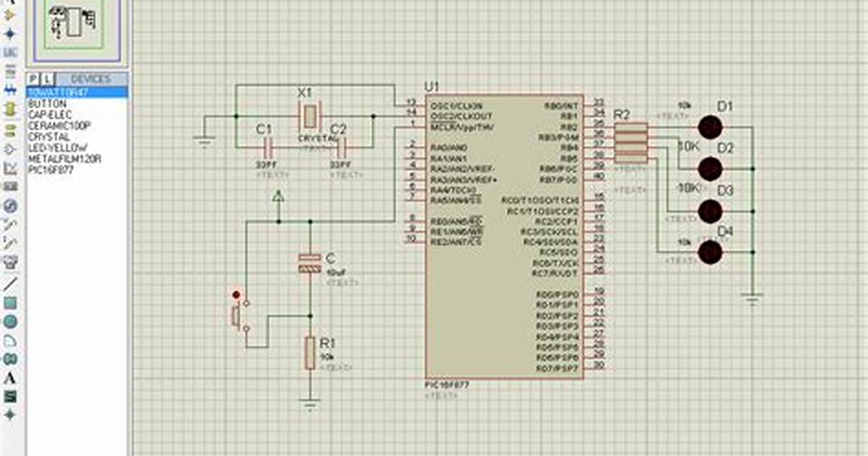Select the Current Probe tool
868x456 pixels.
click(10, 244)
